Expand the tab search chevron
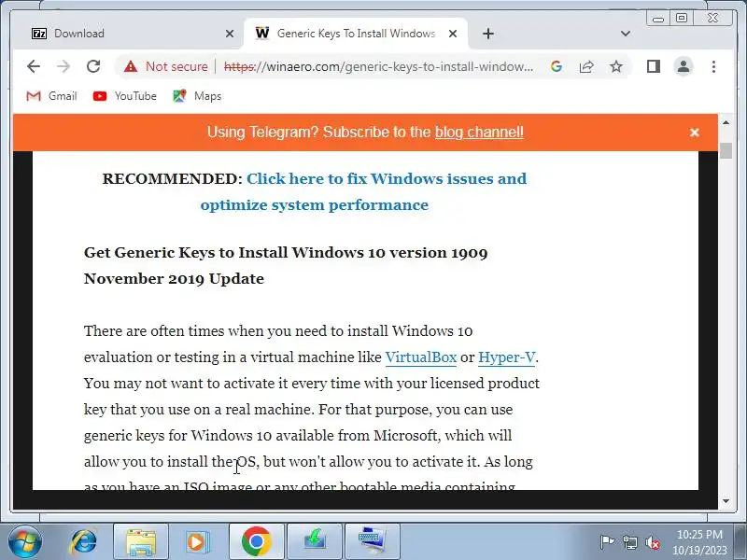Screen dimensions: 747x560 tap(626, 34)
